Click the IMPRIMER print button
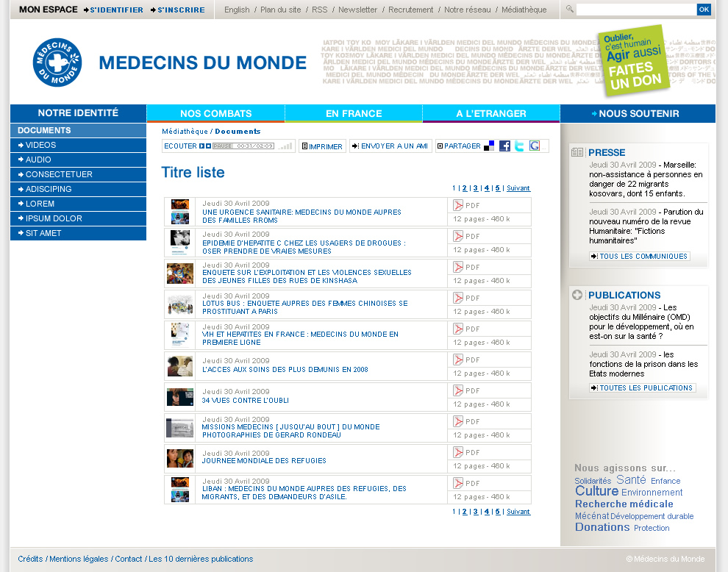Image resolution: width=728 pixels, height=572 pixels. [x=322, y=146]
